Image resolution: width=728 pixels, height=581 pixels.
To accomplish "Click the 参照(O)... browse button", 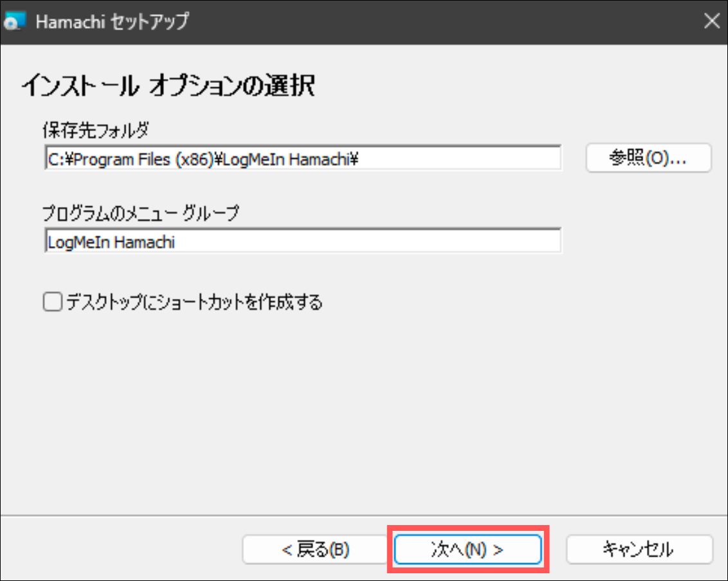I will click(648, 158).
